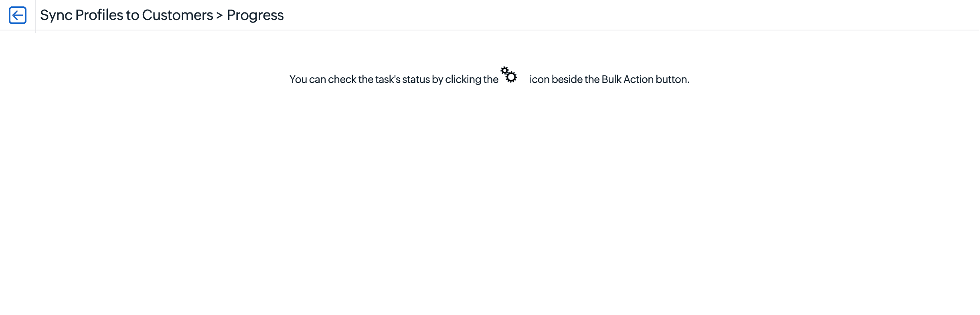Screen dimensions: 980x315
Task: Select the Progress breadcrumb label
Action: [255, 15]
